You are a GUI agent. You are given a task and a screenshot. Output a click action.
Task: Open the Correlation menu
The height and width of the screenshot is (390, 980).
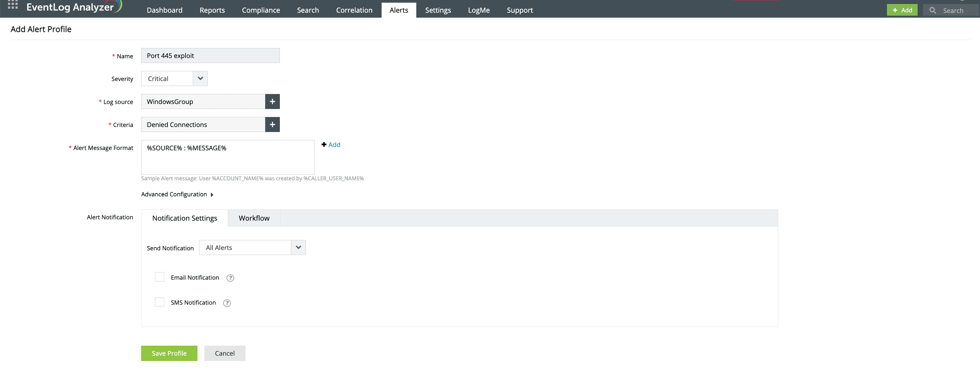354,10
